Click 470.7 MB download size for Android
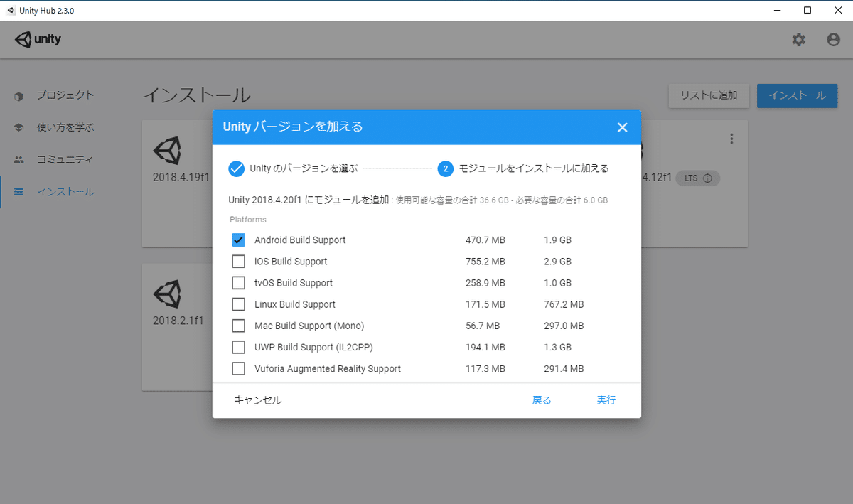853x504 pixels. [x=485, y=240]
